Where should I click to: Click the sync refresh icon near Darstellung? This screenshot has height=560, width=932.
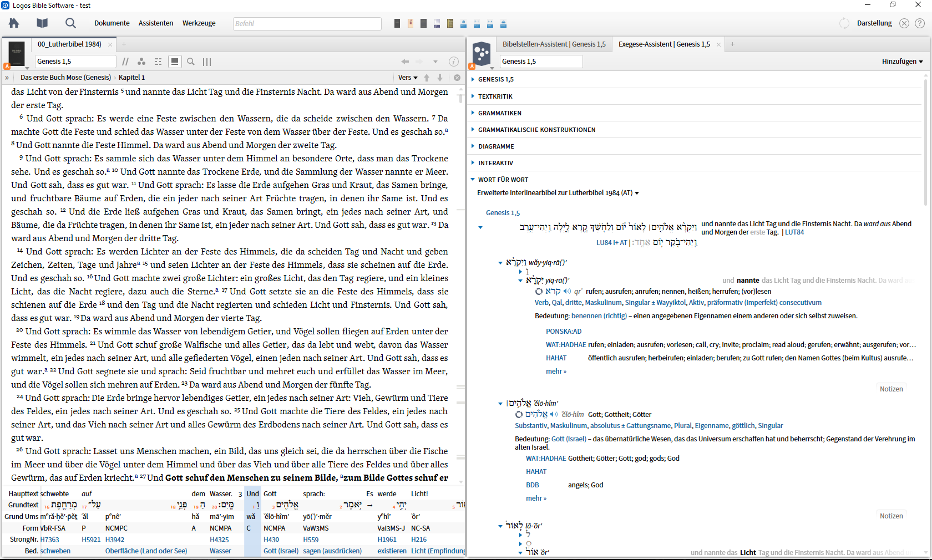pyautogui.click(x=844, y=23)
